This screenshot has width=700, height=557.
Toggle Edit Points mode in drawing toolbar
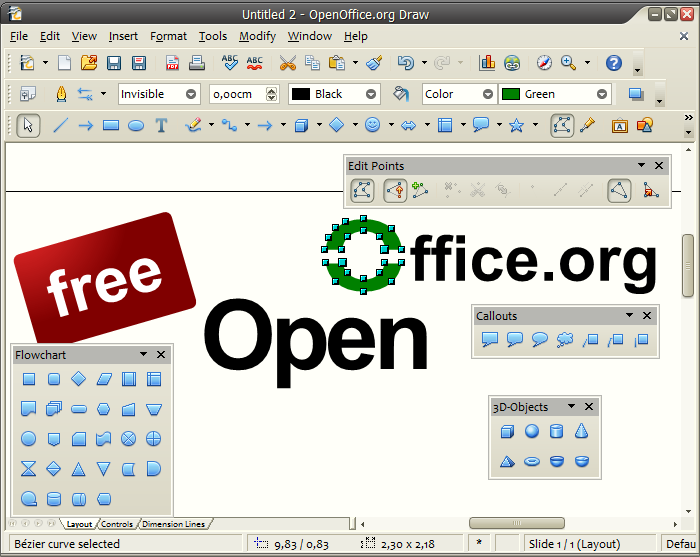[x=562, y=125]
